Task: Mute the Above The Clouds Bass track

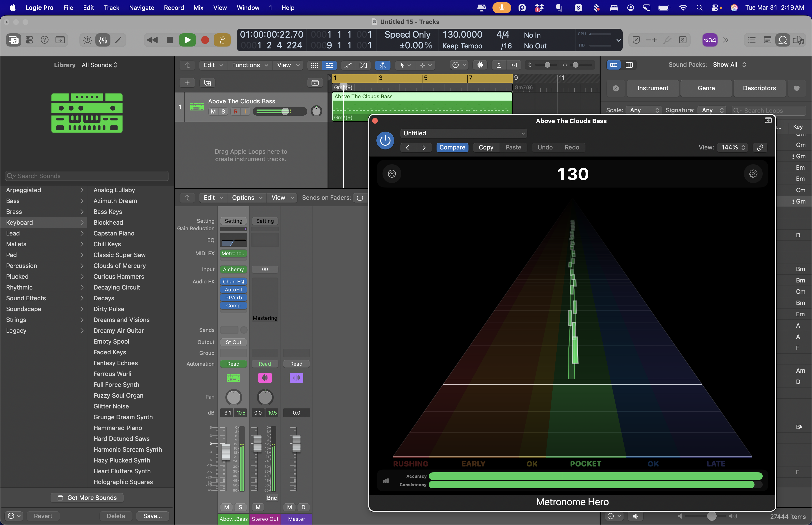Action: point(213,111)
